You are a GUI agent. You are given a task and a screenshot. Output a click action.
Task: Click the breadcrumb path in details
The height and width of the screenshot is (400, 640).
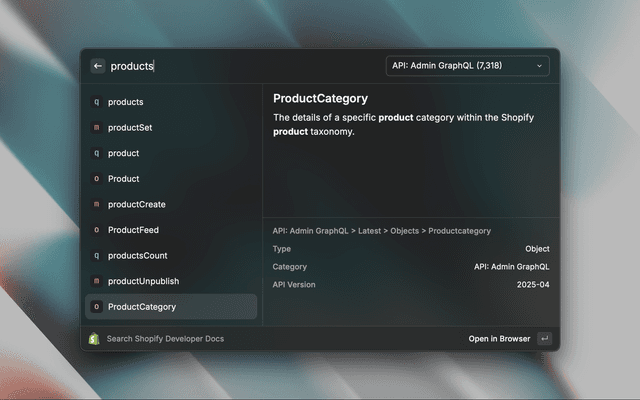[381, 231]
